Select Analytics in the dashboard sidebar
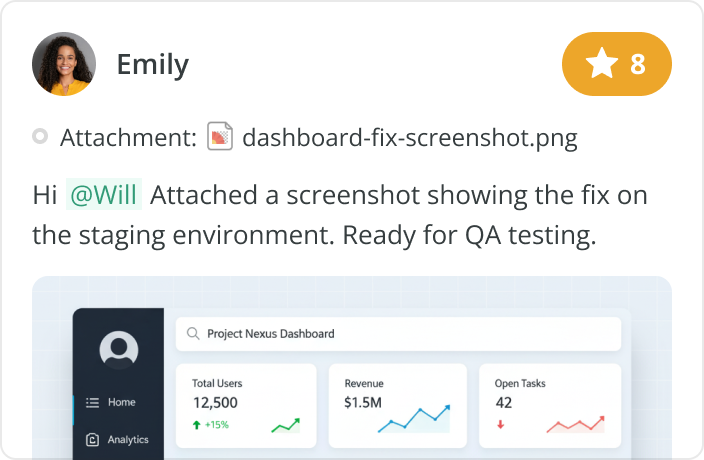 [x=119, y=439]
